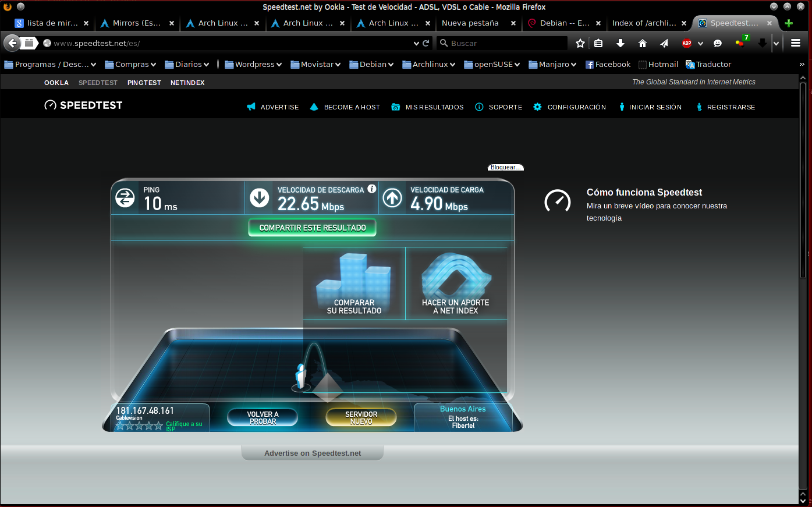
Task: Open the Archlinux bookmarks folder
Action: click(429, 65)
